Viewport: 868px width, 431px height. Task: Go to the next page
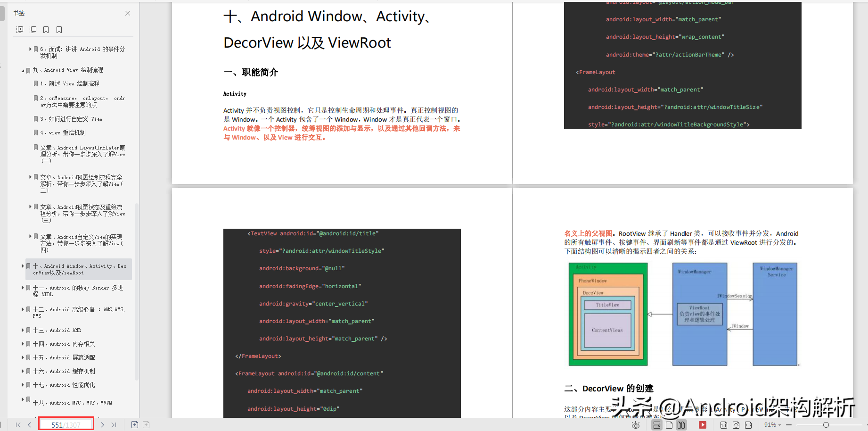[x=102, y=424]
